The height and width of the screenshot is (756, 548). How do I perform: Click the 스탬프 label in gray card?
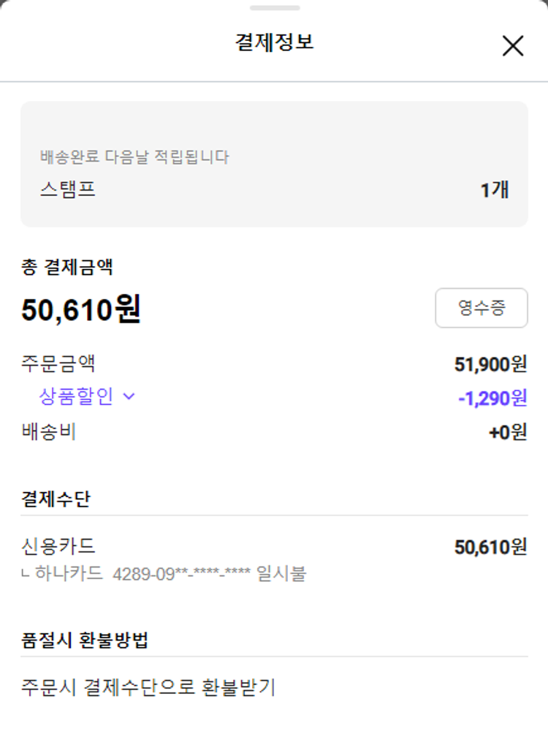pos(68,190)
